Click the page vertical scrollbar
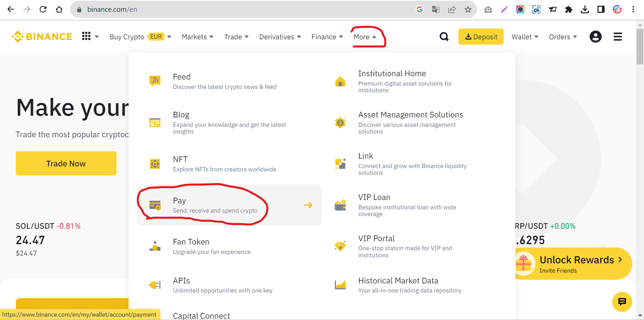The image size is (644, 320). pos(640,46)
